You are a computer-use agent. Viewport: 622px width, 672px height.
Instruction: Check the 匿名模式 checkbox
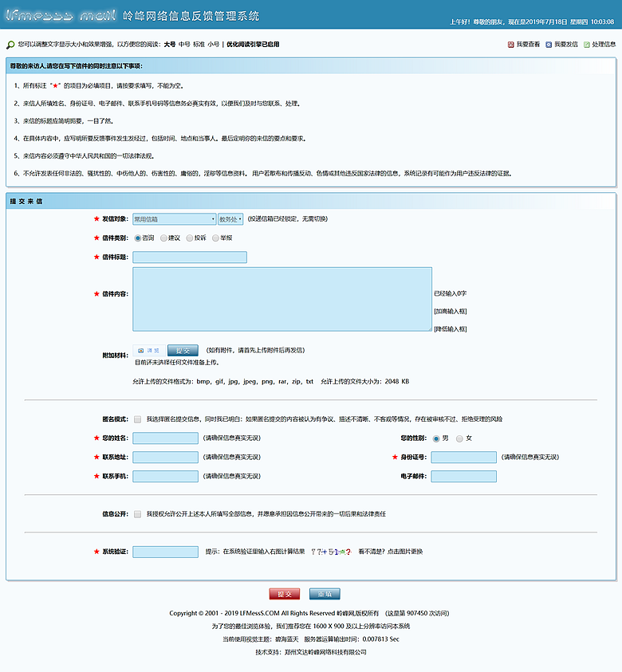point(138,419)
